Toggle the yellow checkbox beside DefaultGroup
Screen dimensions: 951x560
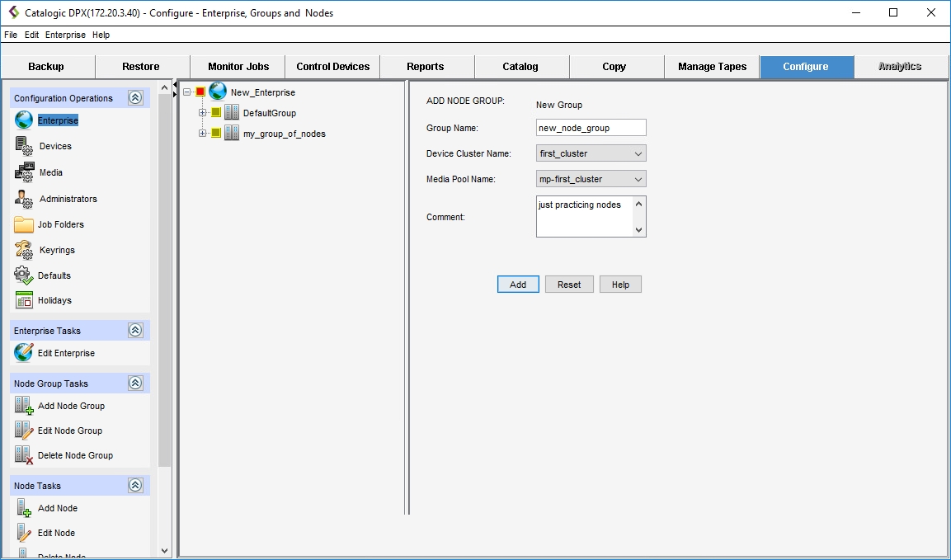(x=216, y=113)
